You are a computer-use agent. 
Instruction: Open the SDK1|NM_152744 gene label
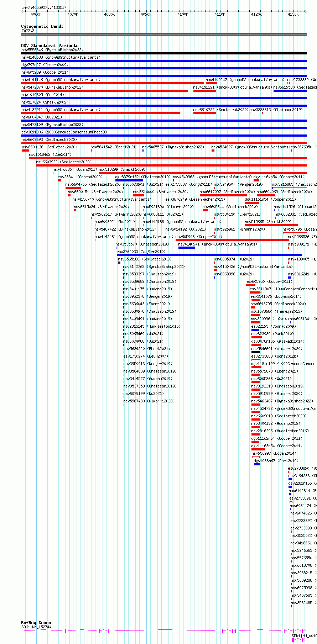(x=36, y=627)
